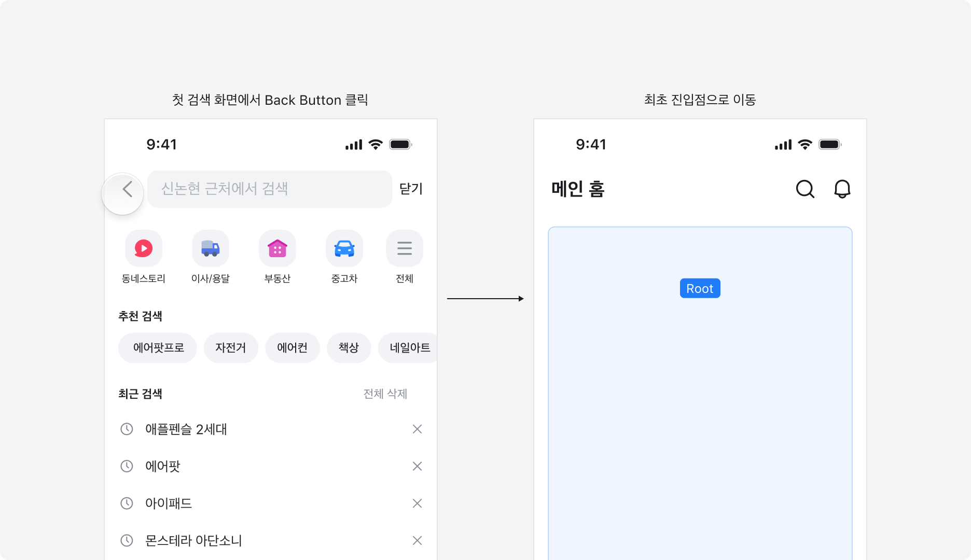This screenshot has height=560, width=971.
Task: Open notifications bell on 메인 홈
Action: click(x=842, y=189)
